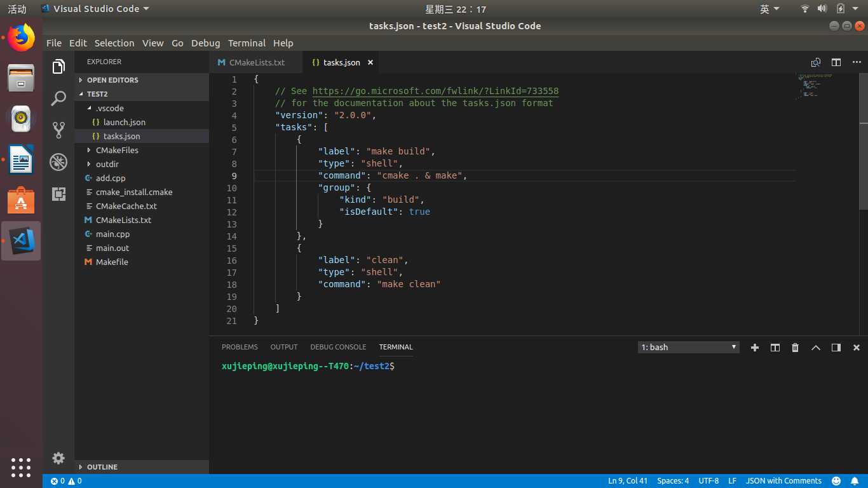868x488 pixels.
Task: Maximize the terminal panel size
Action: point(816,348)
